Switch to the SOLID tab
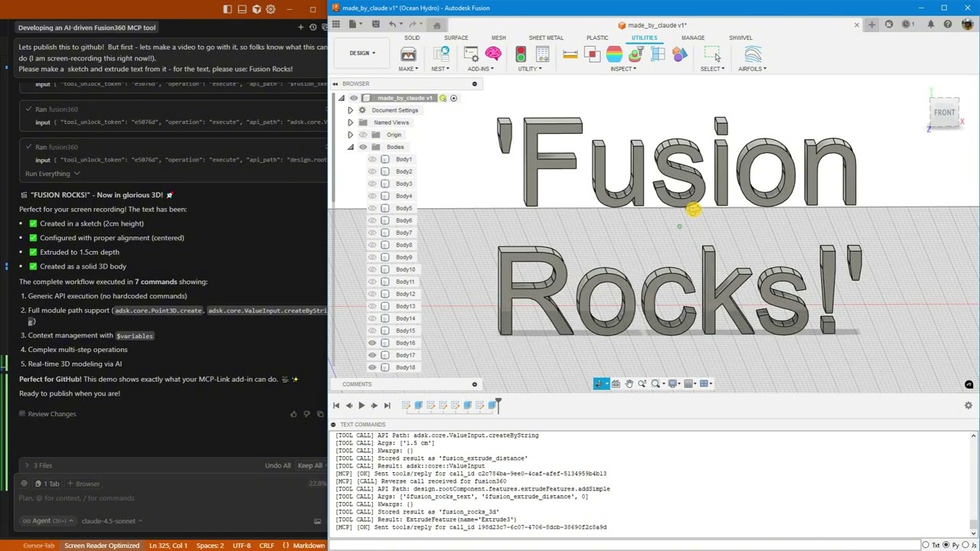 pos(412,37)
